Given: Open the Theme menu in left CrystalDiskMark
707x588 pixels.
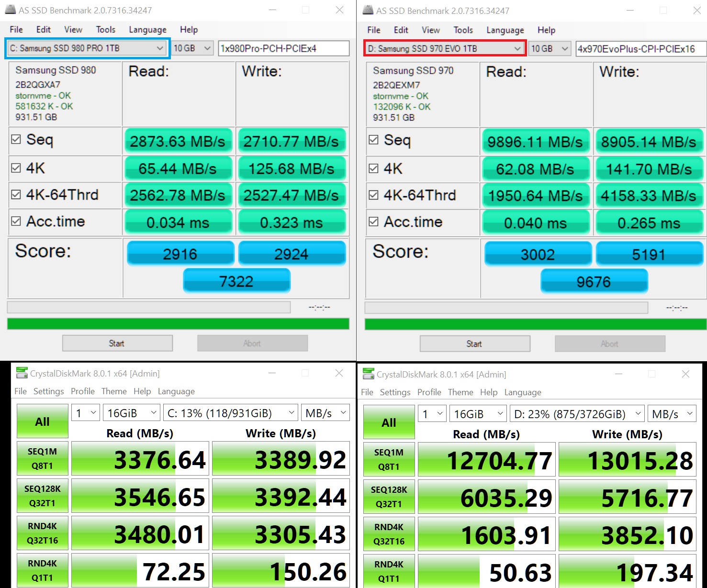Looking at the screenshot, I should 114,391.
